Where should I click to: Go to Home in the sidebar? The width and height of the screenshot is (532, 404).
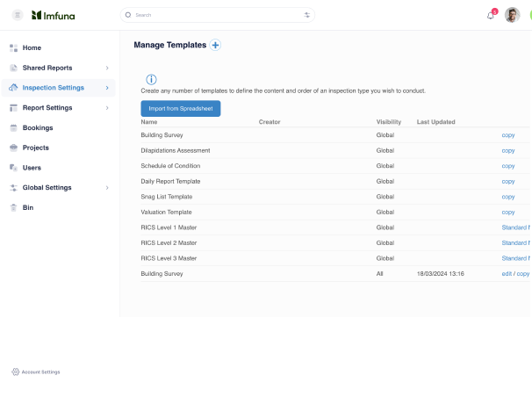(32, 48)
